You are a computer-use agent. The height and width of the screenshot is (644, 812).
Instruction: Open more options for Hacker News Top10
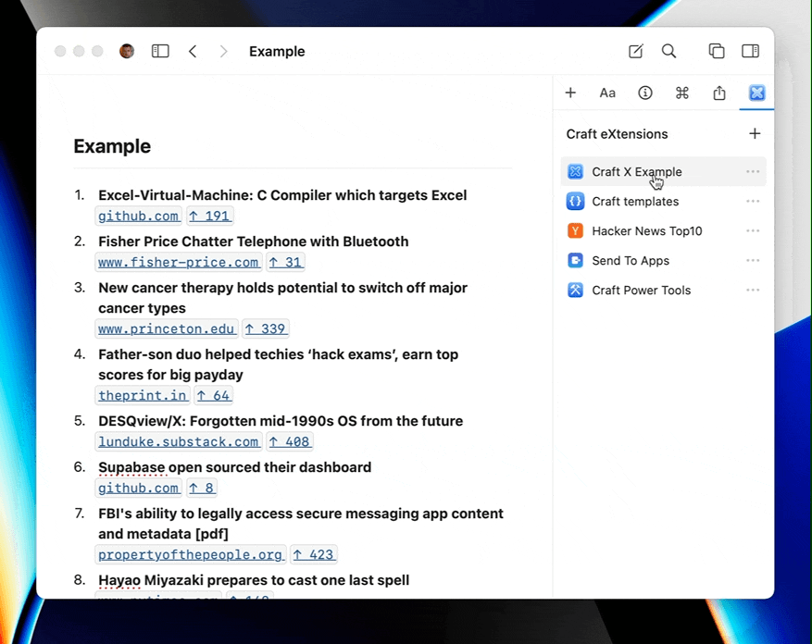coord(753,230)
